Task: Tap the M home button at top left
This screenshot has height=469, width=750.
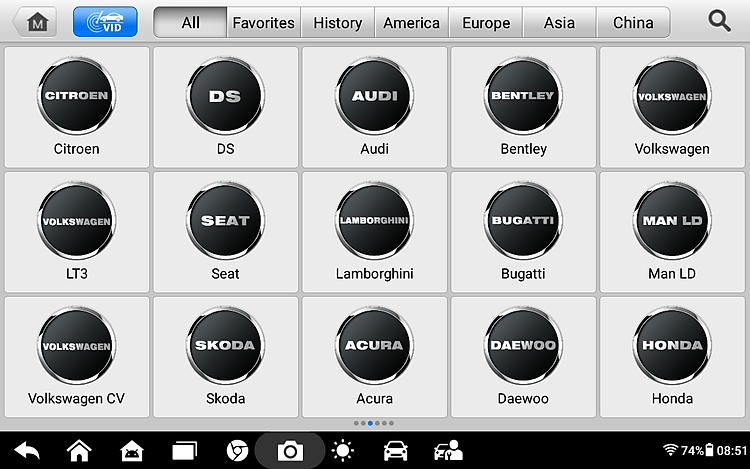Action: 35,22
